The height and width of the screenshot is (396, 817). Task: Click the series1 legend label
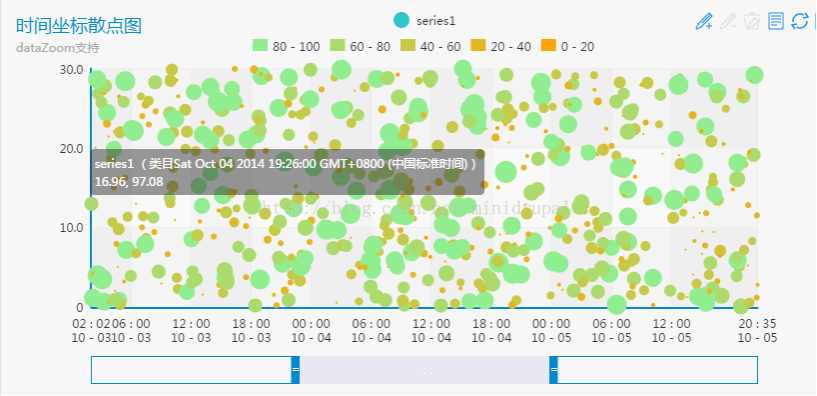[436, 21]
